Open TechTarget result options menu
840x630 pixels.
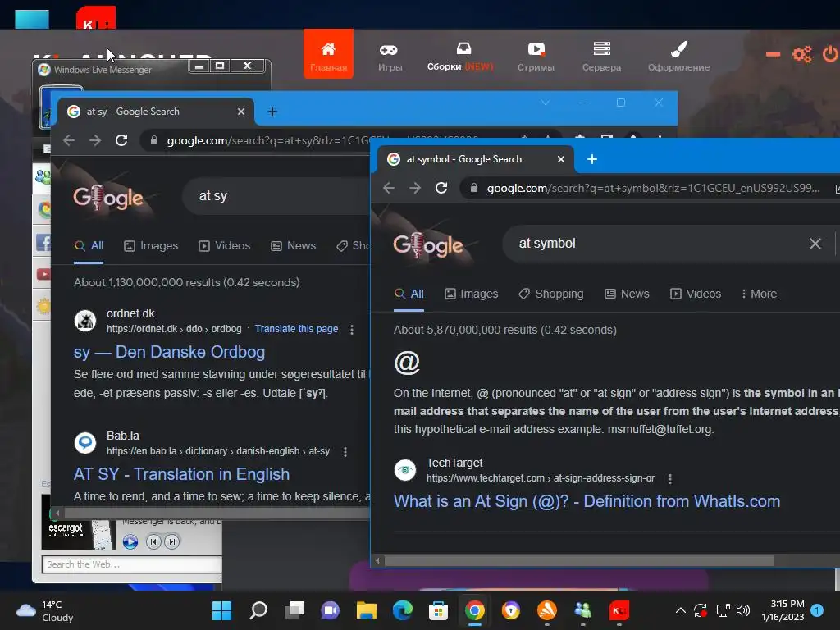pyautogui.click(x=669, y=478)
